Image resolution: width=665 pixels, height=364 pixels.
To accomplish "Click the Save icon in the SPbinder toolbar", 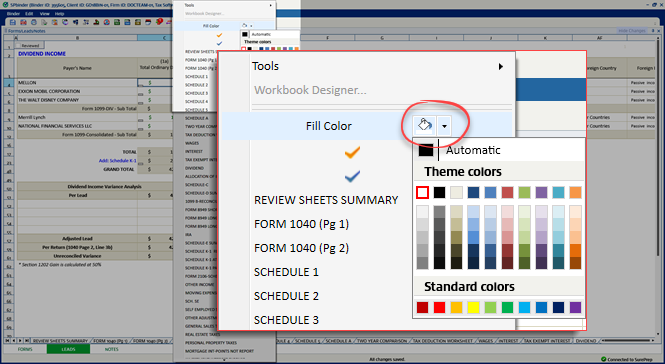I will pos(13,22).
